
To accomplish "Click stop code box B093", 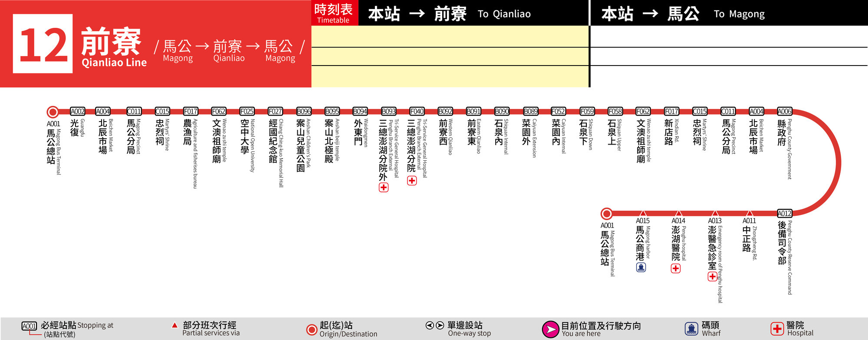I will 388,112.
